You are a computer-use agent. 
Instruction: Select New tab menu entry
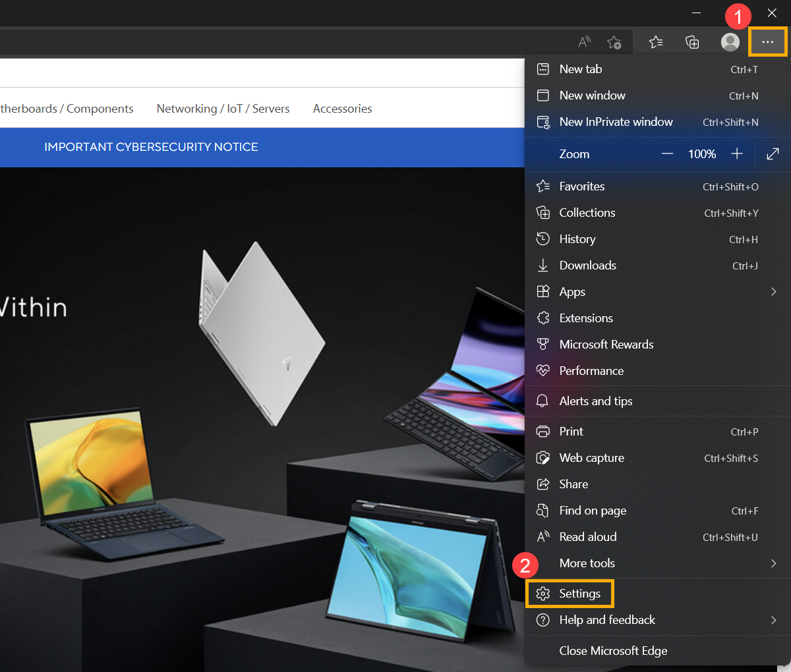tap(657, 69)
